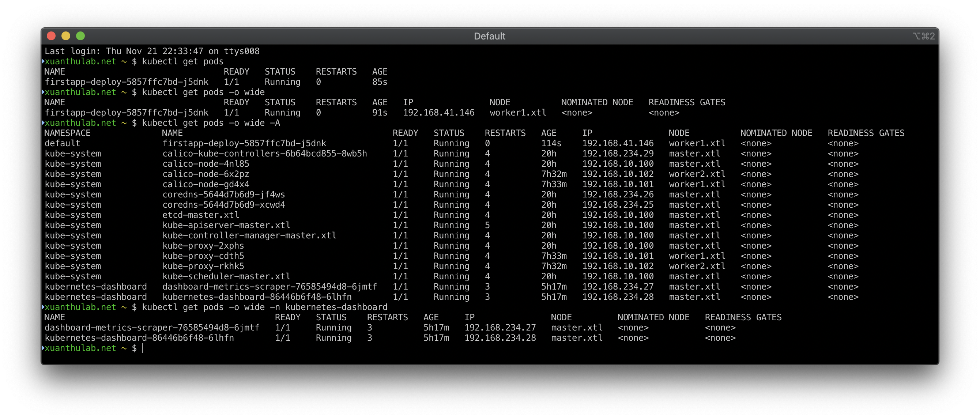
Task: Click the 85s age value
Action: (379, 82)
